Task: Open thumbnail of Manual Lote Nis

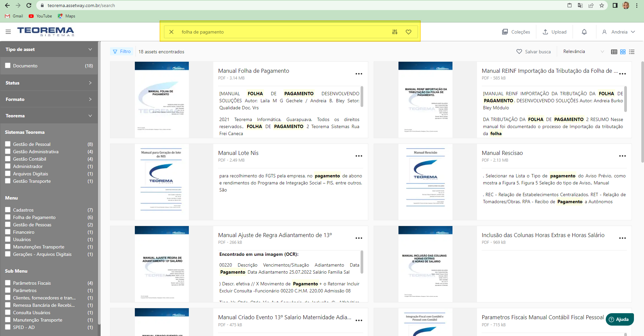Action: click(x=161, y=182)
